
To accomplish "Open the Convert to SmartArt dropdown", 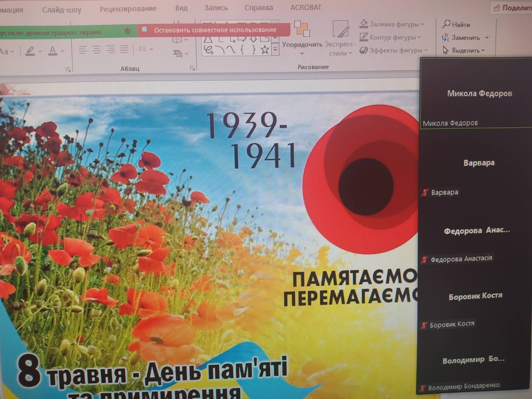I will pyautogui.click(x=180, y=53).
